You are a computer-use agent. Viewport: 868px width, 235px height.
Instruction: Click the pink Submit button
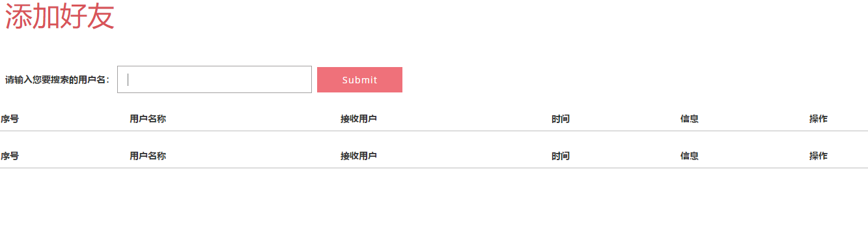359,79
